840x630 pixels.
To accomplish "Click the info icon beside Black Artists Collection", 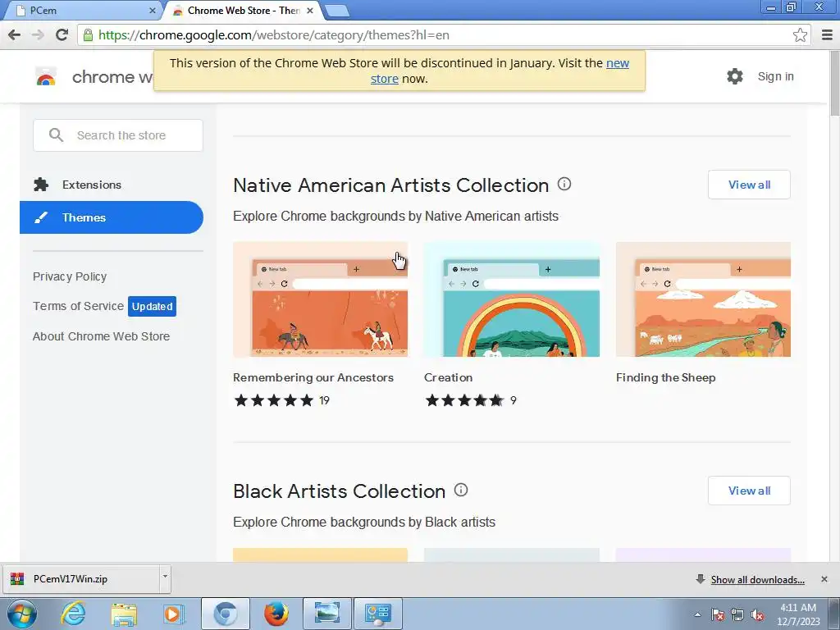I will [461, 491].
